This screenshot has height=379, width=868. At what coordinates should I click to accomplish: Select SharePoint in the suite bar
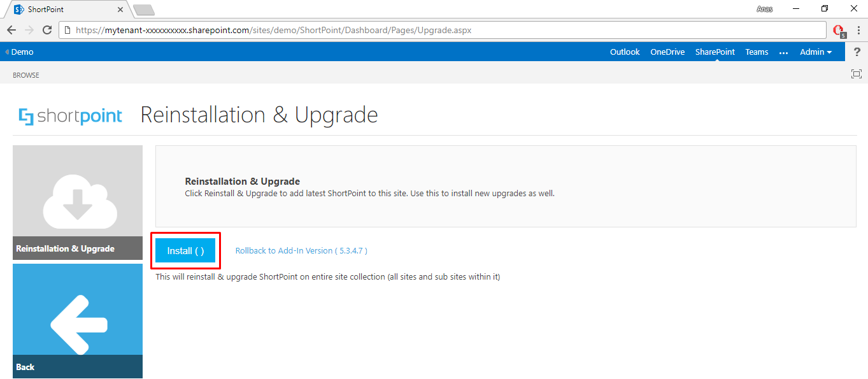[x=715, y=52]
